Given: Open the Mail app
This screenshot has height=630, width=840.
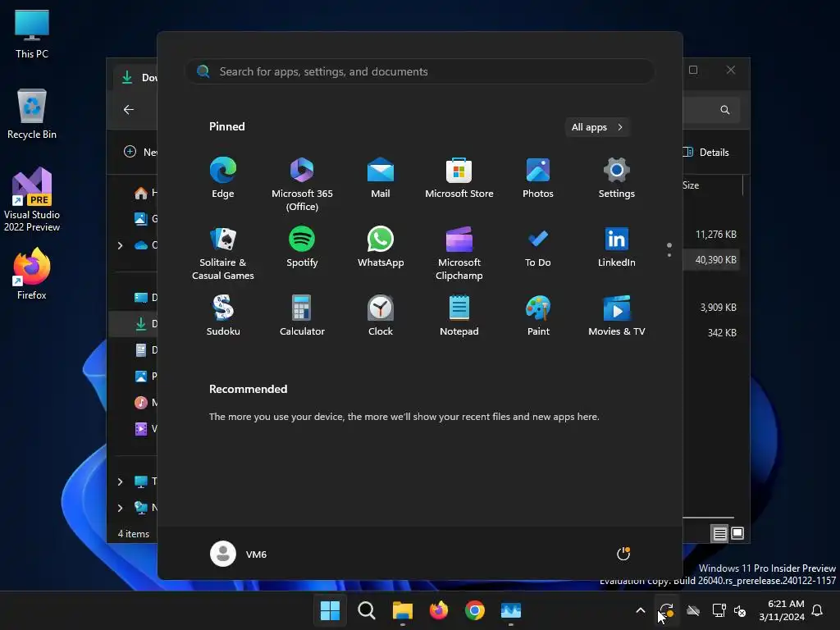Looking at the screenshot, I should point(381,178).
